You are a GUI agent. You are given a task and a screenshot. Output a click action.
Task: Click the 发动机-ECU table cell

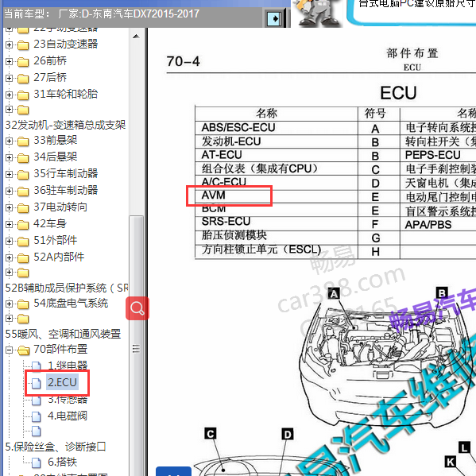[276, 141]
